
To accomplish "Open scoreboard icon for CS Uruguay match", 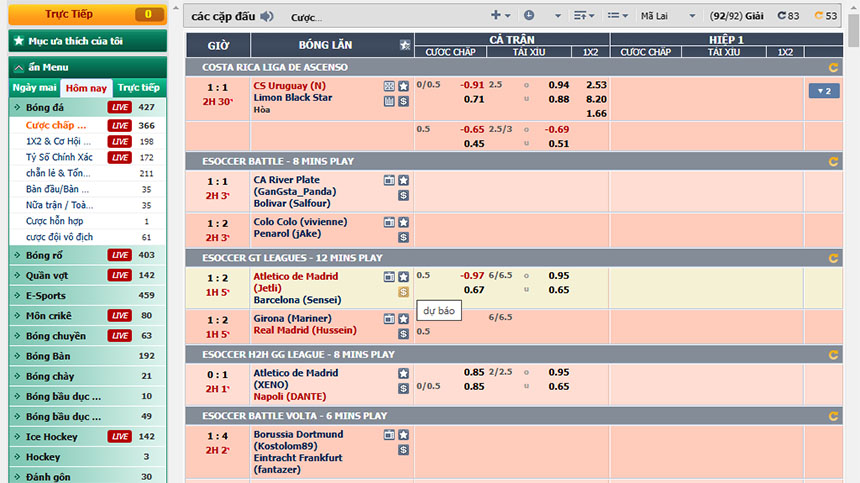I will [389, 86].
